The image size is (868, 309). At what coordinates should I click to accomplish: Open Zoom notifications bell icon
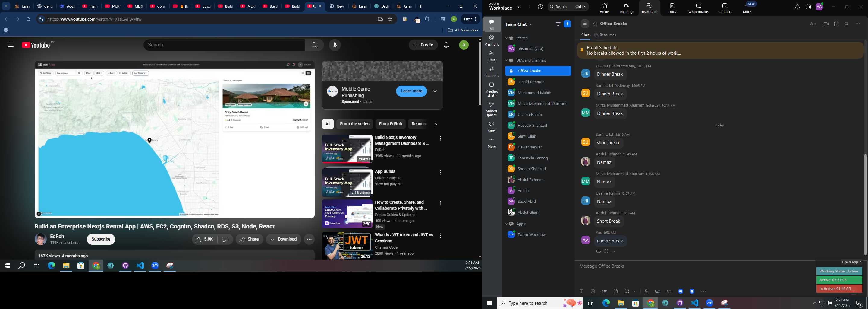pyautogui.click(x=797, y=7)
